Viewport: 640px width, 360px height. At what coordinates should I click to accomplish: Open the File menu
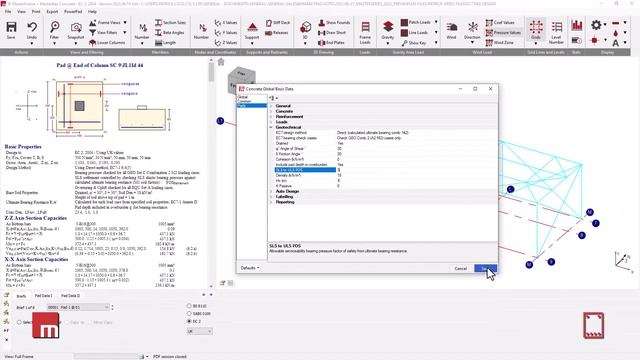click(8, 11)
